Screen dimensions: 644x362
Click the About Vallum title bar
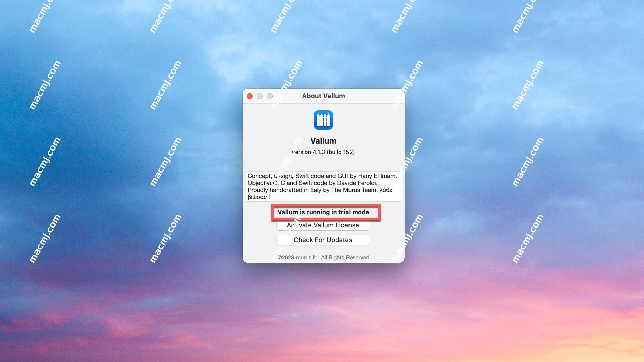tap(323, 96)
